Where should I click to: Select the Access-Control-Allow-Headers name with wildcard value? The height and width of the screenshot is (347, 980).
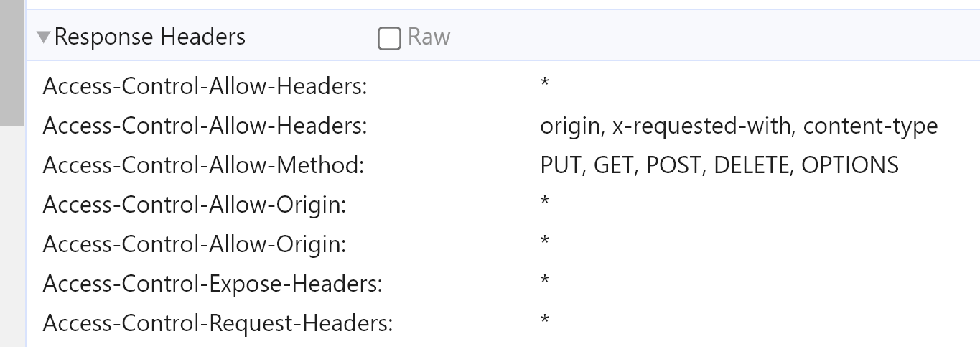205,86
